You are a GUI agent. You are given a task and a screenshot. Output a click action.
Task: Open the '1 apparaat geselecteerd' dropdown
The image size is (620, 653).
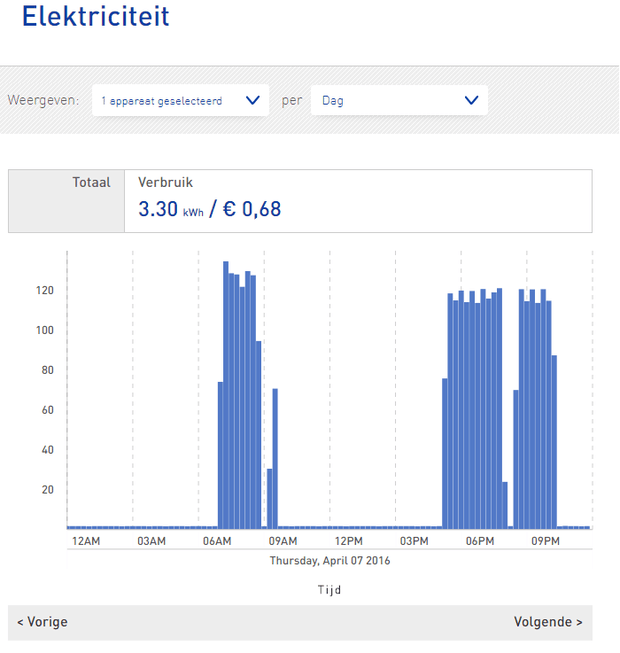coord(180,100)
